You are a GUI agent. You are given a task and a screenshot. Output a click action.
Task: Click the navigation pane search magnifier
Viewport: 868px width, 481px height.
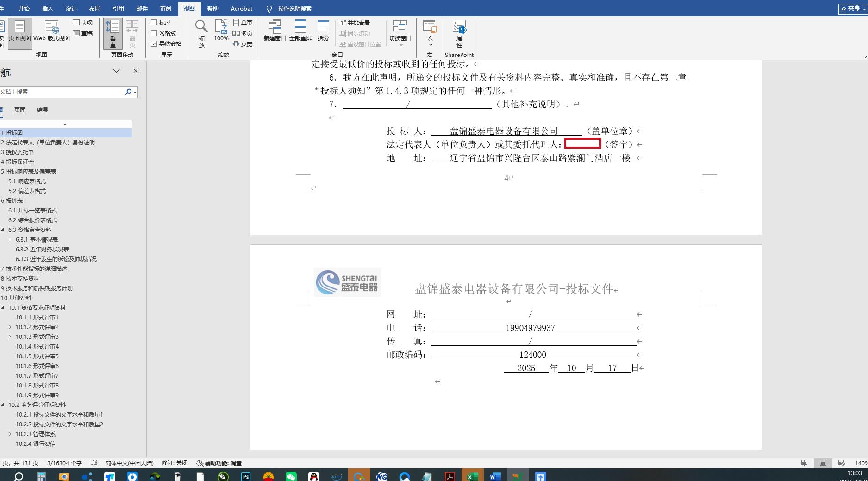click(x=128, y=92)
